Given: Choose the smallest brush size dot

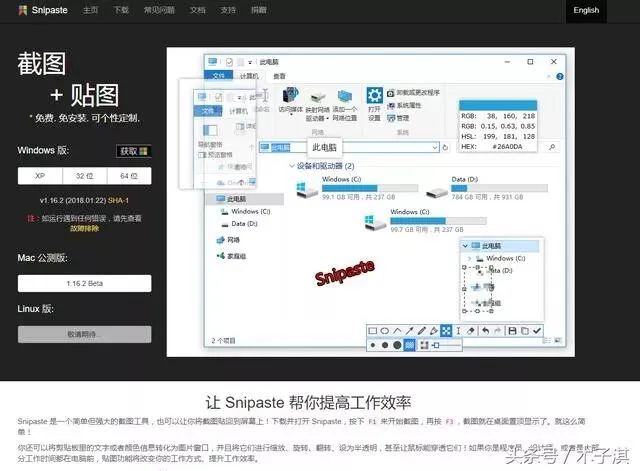Looking at the screenshot, I should pyautogui.click(x=373, y=345).
